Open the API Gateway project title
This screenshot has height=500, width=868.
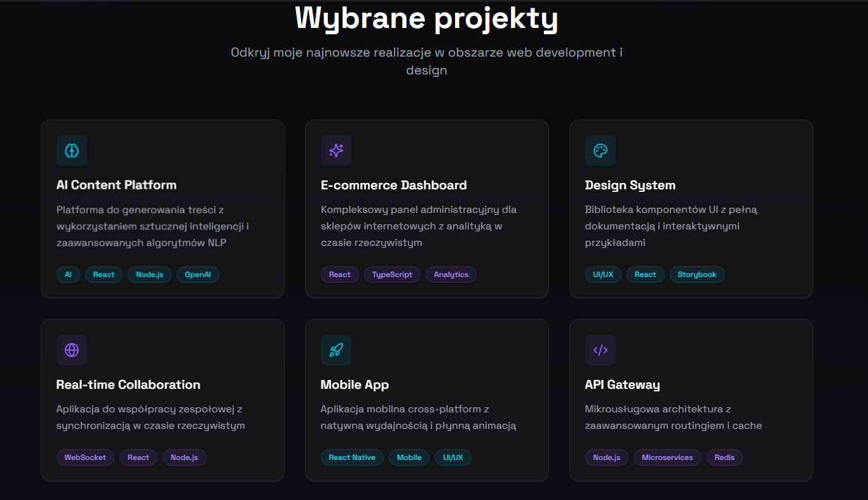[622, 385]
